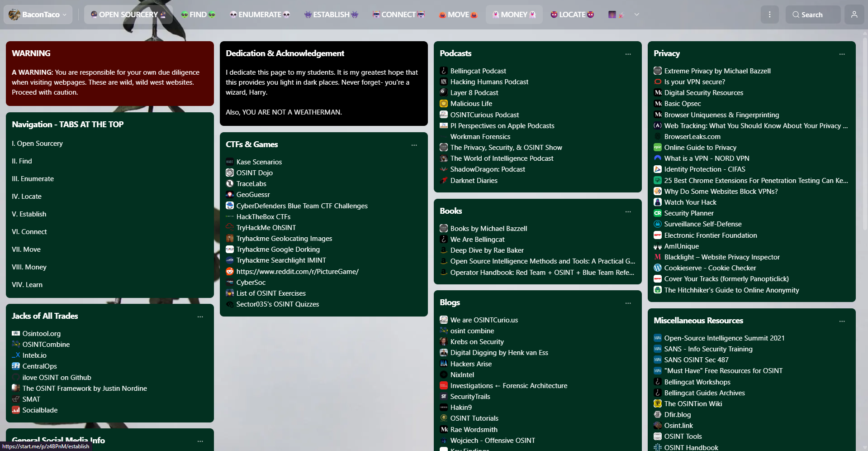The image size is (868, 451).
Task: Open the MOVE tab
Action: pos(458,14)
